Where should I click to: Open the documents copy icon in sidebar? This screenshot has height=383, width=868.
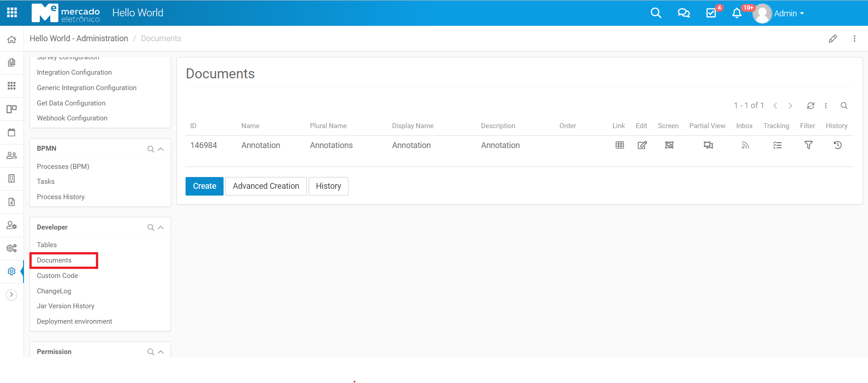coord(12,62)
